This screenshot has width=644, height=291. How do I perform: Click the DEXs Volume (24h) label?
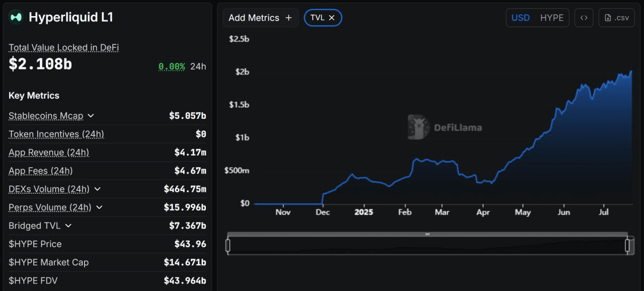point(49,189)
